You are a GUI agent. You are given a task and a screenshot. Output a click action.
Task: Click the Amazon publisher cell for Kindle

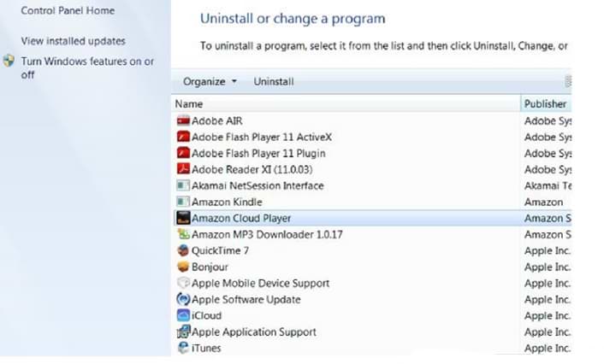543,202
